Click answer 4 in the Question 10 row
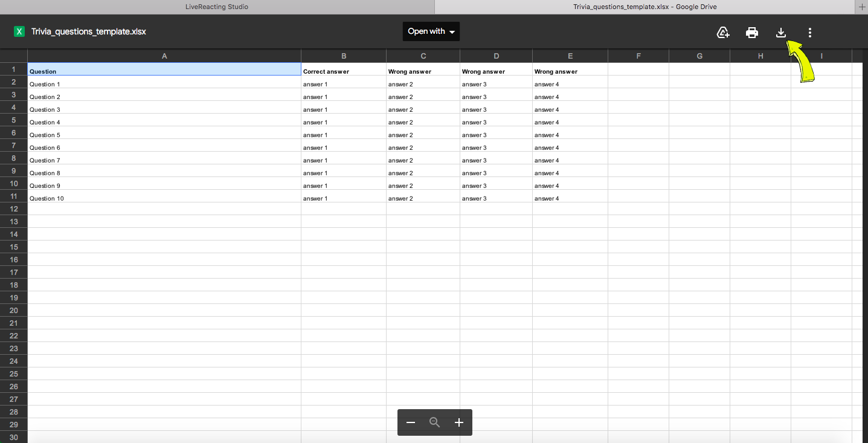868x443 pixels. [x=570, y=196]
